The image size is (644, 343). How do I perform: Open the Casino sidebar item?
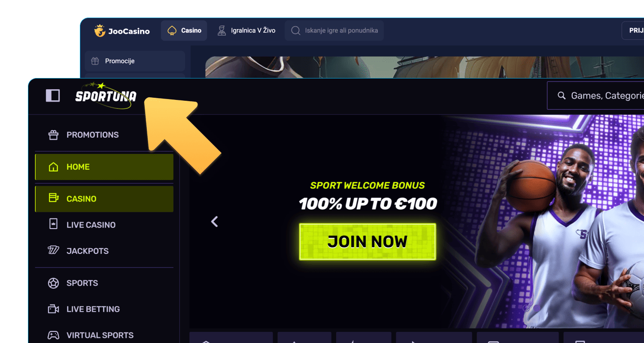(x=104, y=199)
